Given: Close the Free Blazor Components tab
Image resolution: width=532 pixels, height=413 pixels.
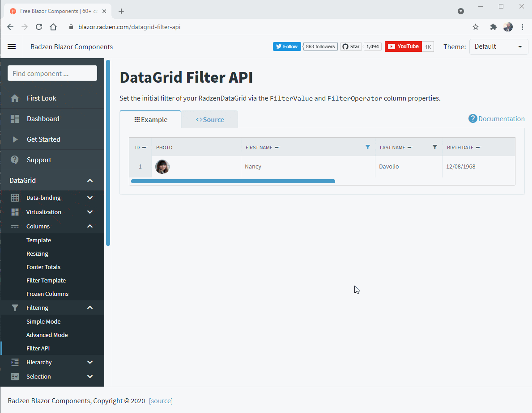Looking at the screenshot, I should pos(104,11).
